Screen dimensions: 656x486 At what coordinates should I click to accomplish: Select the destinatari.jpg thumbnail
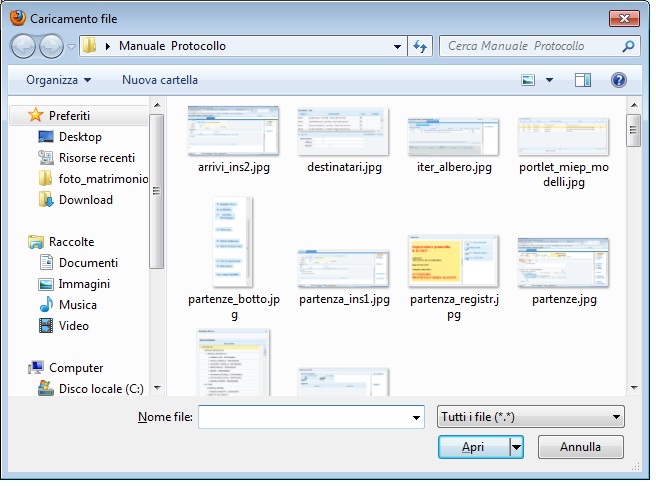(343, 139)
